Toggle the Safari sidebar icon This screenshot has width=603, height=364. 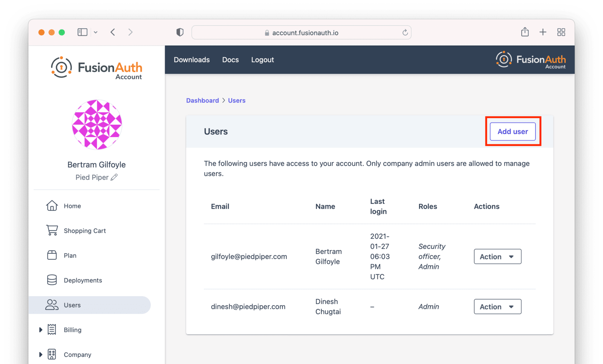tap(82, 32)
